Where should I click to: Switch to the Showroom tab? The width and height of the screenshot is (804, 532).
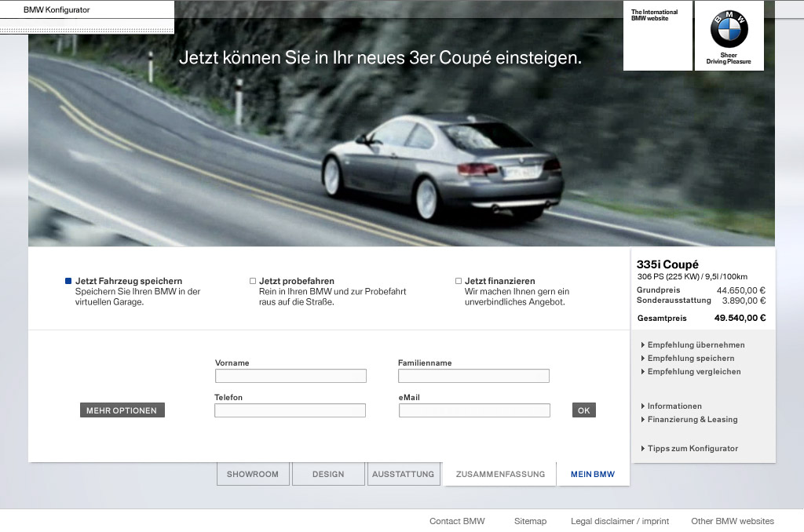click(x=253, y=474)
